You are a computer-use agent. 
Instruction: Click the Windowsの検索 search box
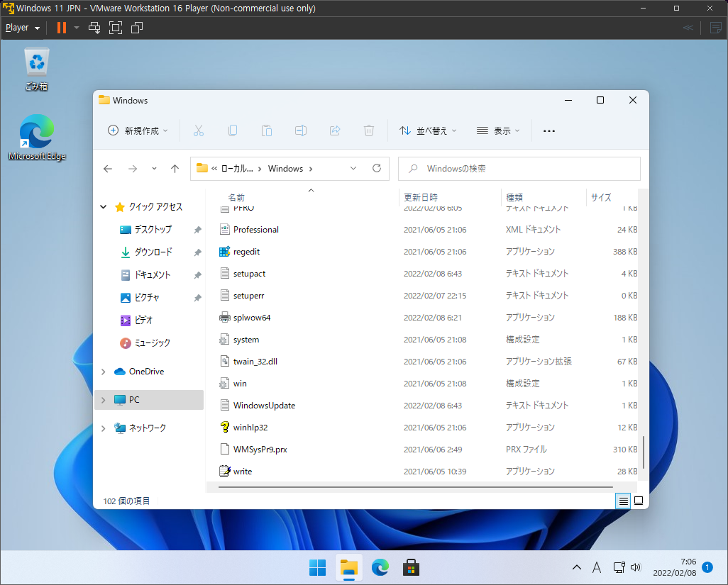click(x=519, y=168)
